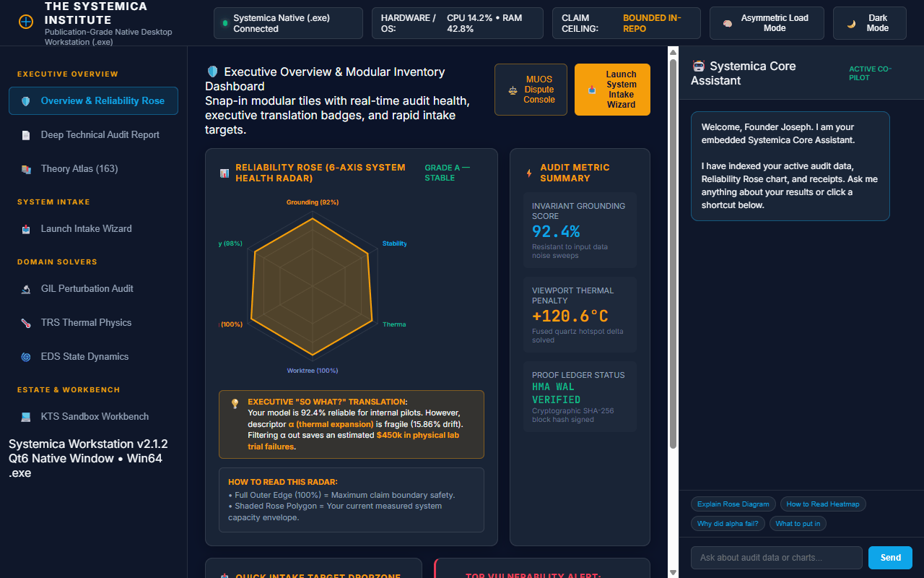Click the moon icon in Dark Mode

pos(851,23)
